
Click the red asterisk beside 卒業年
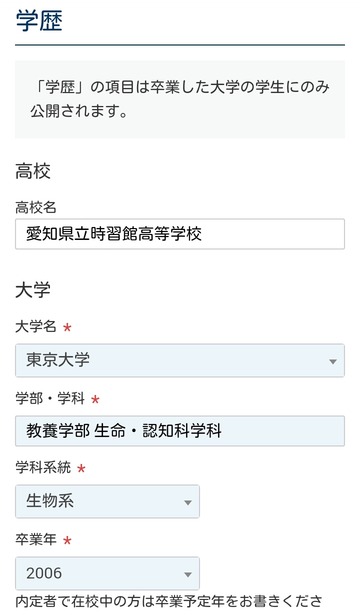67,540
